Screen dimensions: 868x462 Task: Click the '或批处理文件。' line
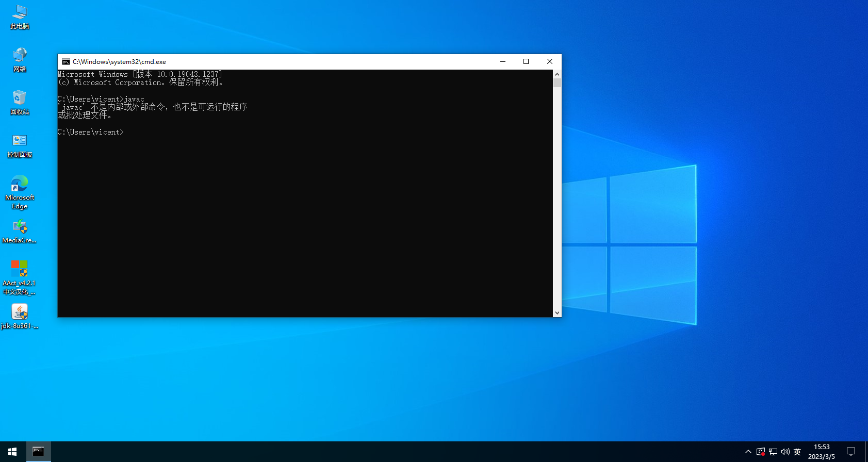coord(85,115)
